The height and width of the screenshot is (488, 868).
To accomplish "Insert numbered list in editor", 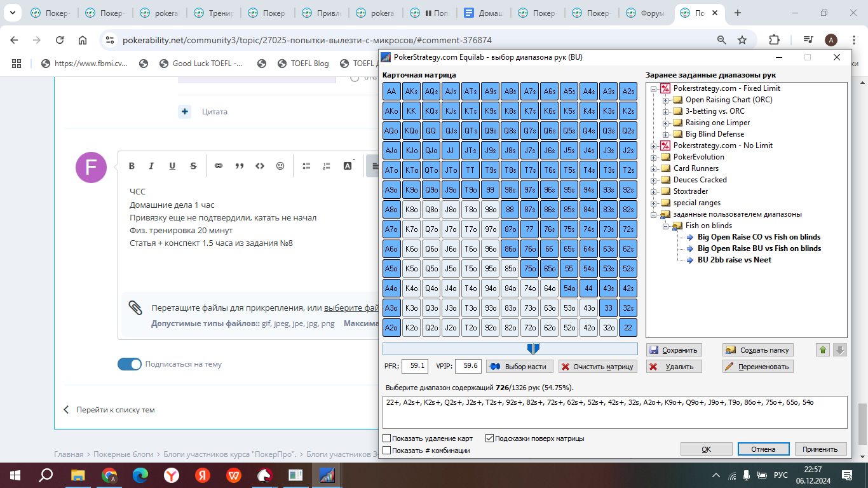I will click(327, 166).
